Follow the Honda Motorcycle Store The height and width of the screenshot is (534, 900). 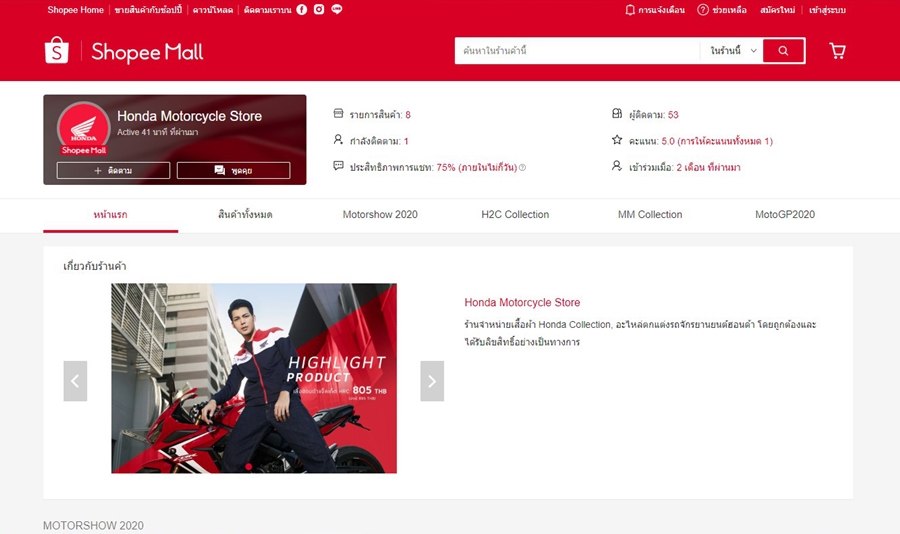click(113, 171)
